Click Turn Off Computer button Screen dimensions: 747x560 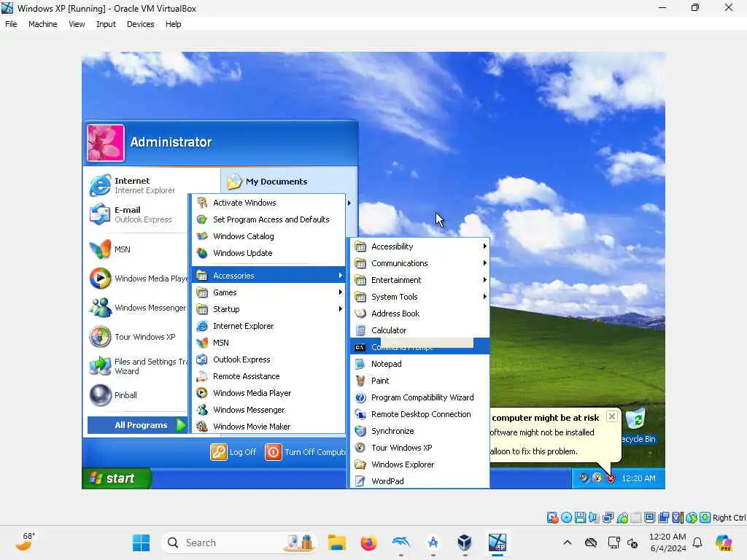[x=306, y=452]
